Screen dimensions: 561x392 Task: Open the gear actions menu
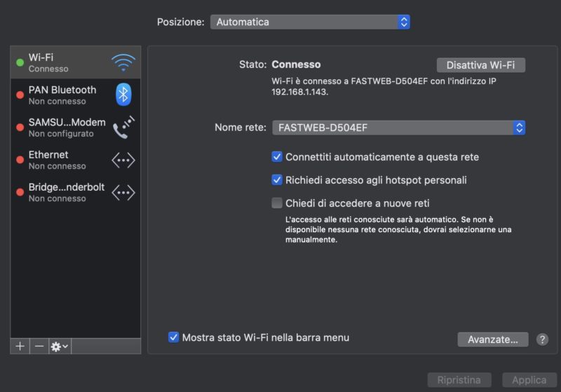tap(60, 346)
